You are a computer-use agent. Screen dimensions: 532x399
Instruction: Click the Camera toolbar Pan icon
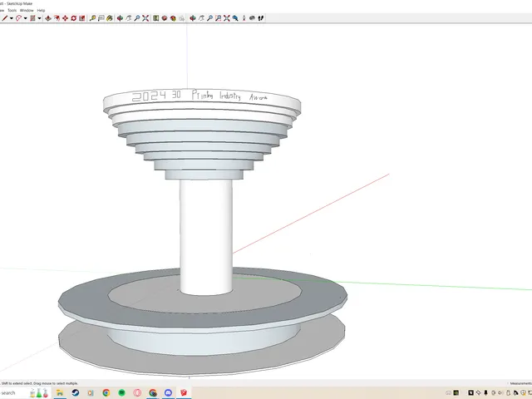click(x=201, y=18)
